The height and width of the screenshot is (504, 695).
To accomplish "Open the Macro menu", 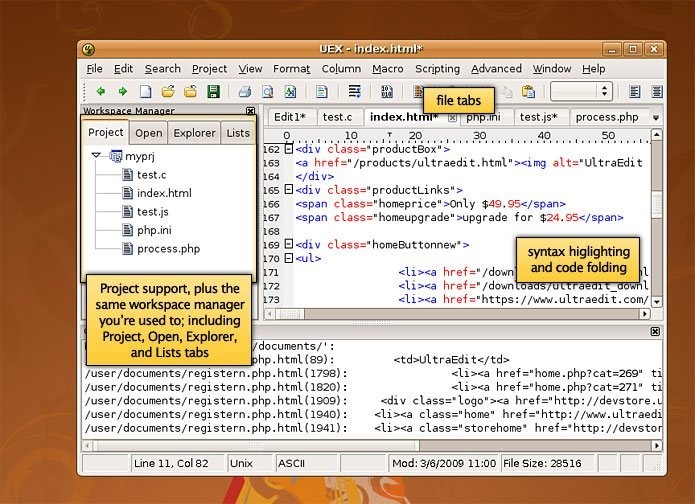I will click(x=387, y=69).
